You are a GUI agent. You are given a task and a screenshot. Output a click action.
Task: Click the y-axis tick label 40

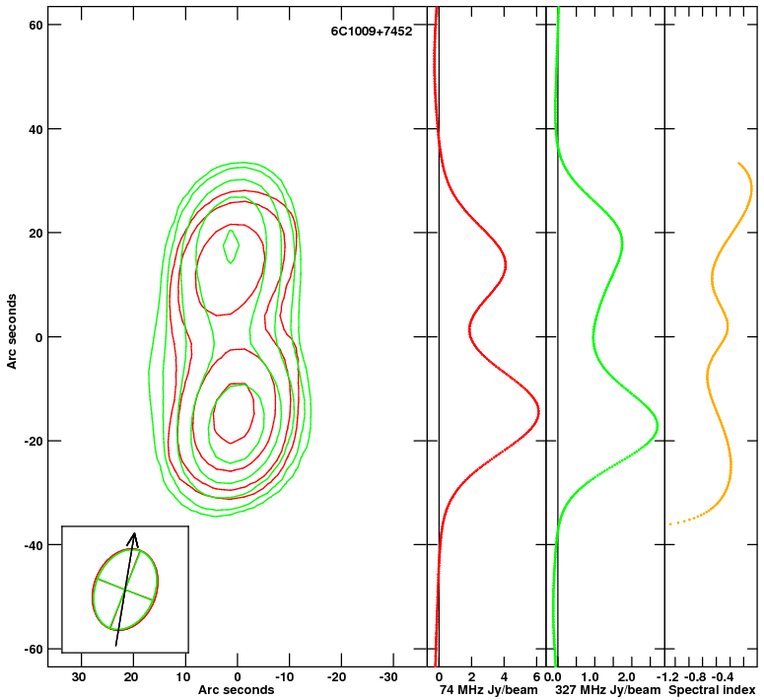36,129
